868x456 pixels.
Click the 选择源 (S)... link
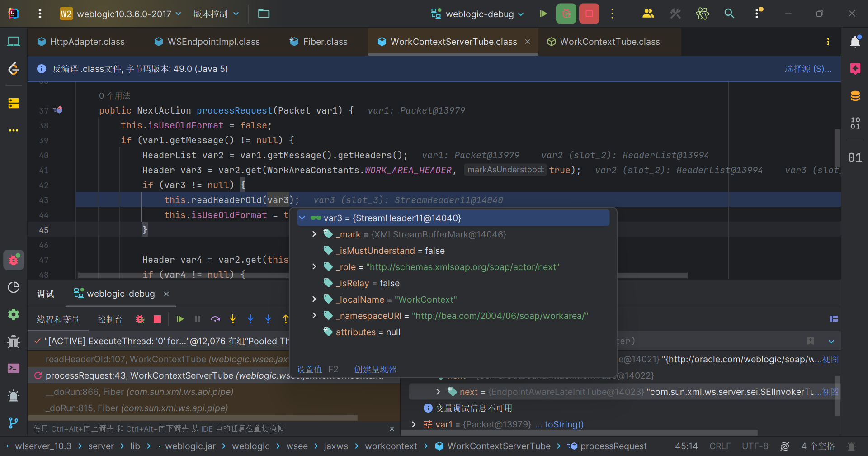808,69
